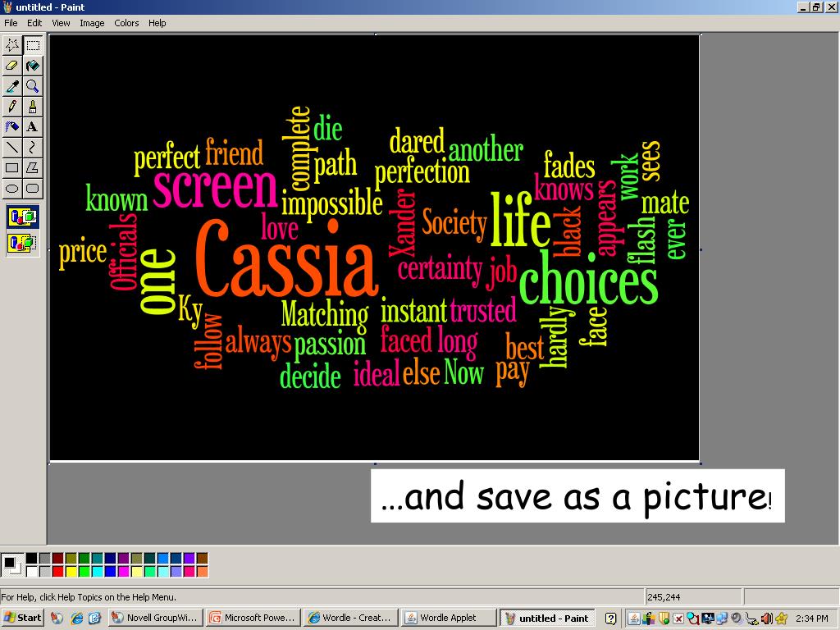
Task: Click the Windows Start button
Action: click(22, 618)
